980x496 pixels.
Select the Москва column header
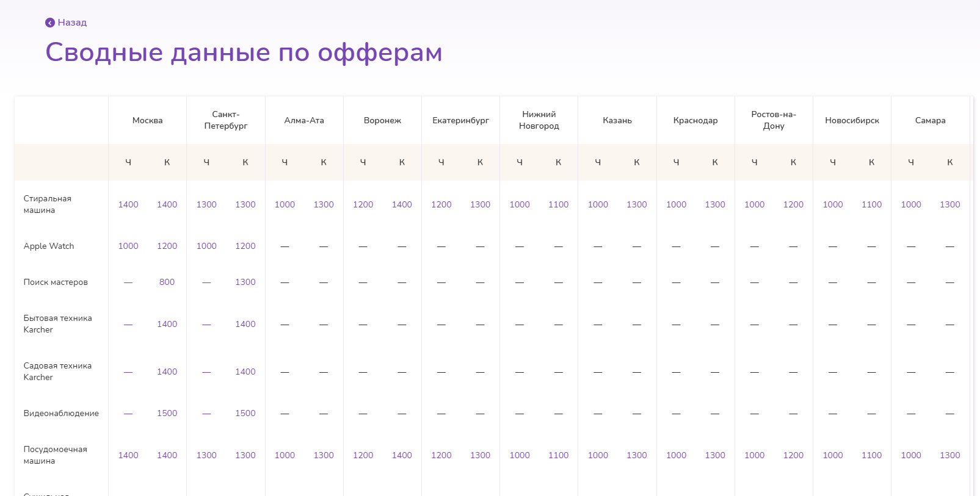tap(148, 120)
